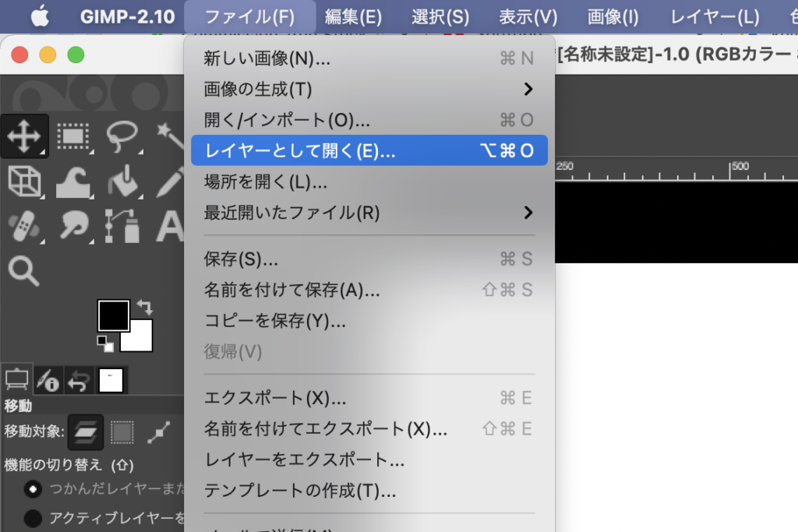
Task: Choose エクスポート(X)... menu entry
Action: (x=369, y=398)
